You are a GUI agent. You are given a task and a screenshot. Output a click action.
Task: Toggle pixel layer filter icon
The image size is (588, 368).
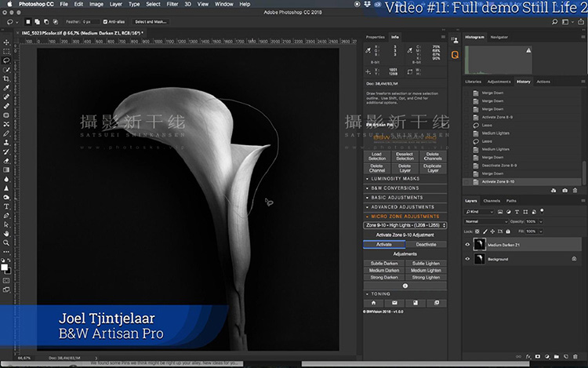pos(500,212)
